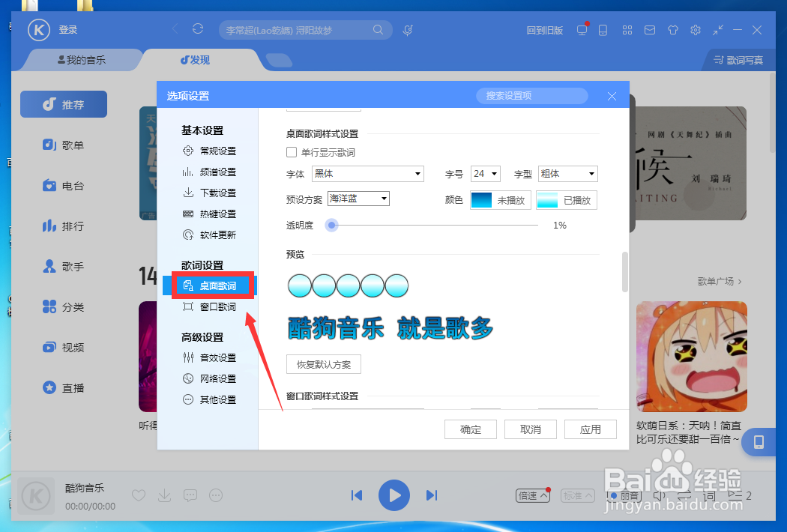Close the 选项设置 dialog
This screenshot has height=532, width=787.
tap(612, 96)
